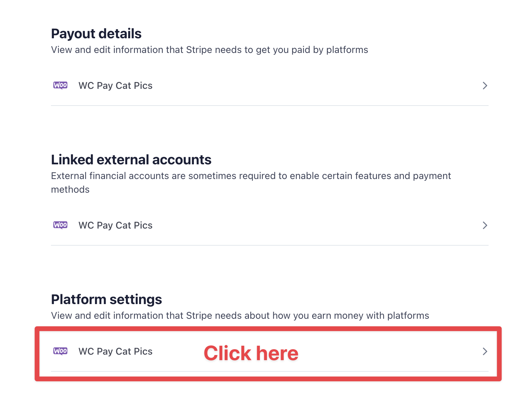This screenshot has width=532, height=397.
Task: Click the description text below Payout details heading
Action: (x=210, y=50)
